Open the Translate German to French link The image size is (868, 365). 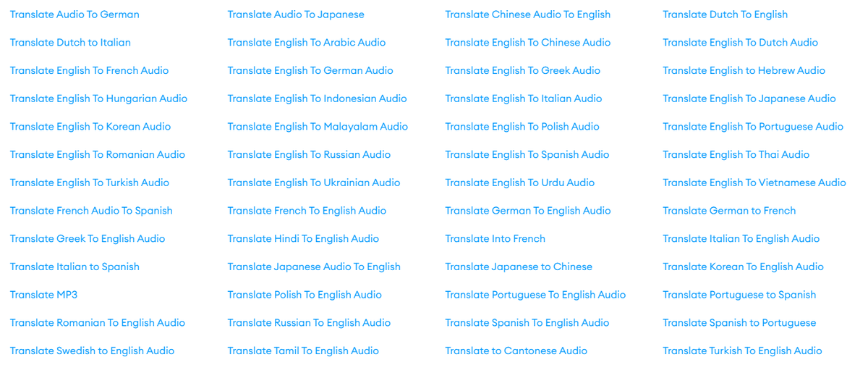tap(729, 211)
